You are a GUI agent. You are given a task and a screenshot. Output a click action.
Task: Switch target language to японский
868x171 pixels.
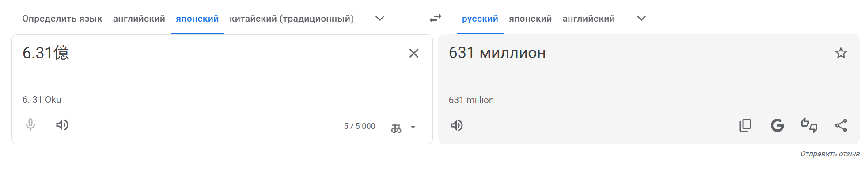[530, 19]
